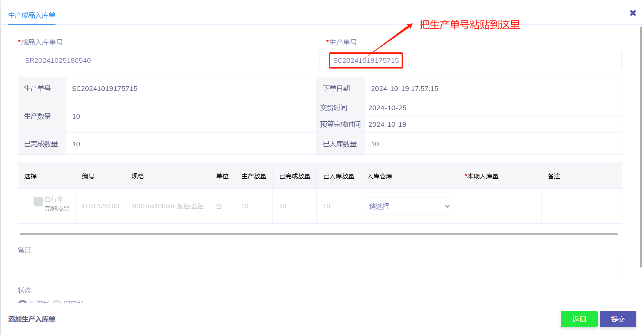This screenshot has height=335, width=644.
Task: Select the first 状态 radio button
Action: (x=23, y=302)
